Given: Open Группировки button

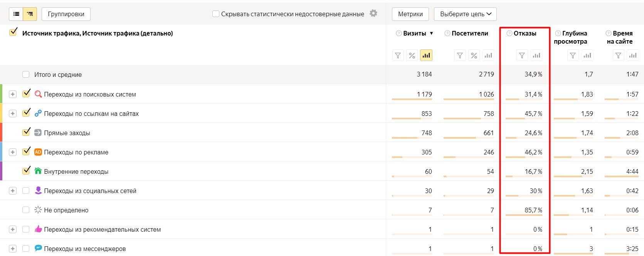Looking at the screenshot, I should 66,14.
